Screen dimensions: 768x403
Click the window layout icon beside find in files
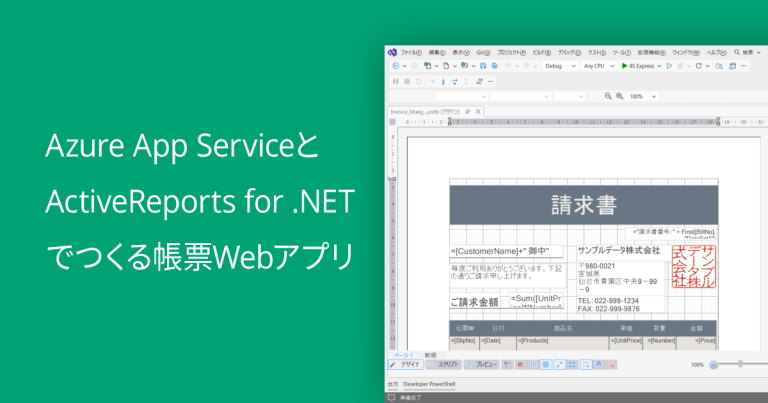coord(733,66)
